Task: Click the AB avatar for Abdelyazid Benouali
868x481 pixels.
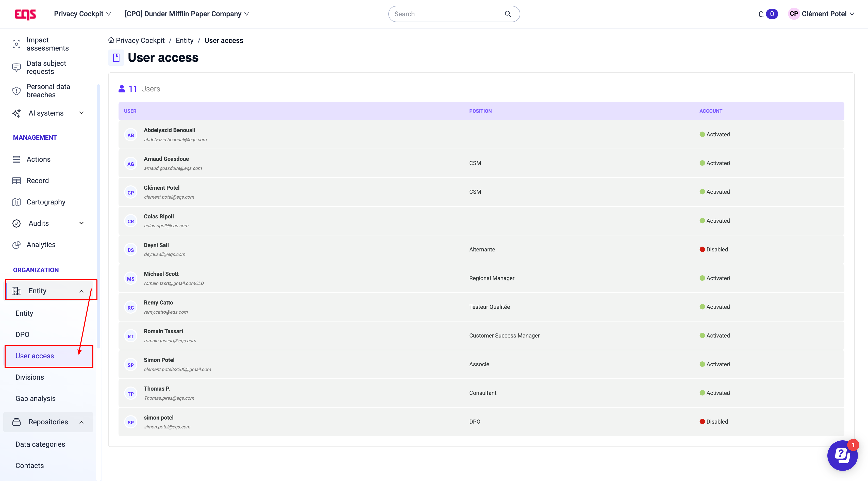Action: (130, 135)
